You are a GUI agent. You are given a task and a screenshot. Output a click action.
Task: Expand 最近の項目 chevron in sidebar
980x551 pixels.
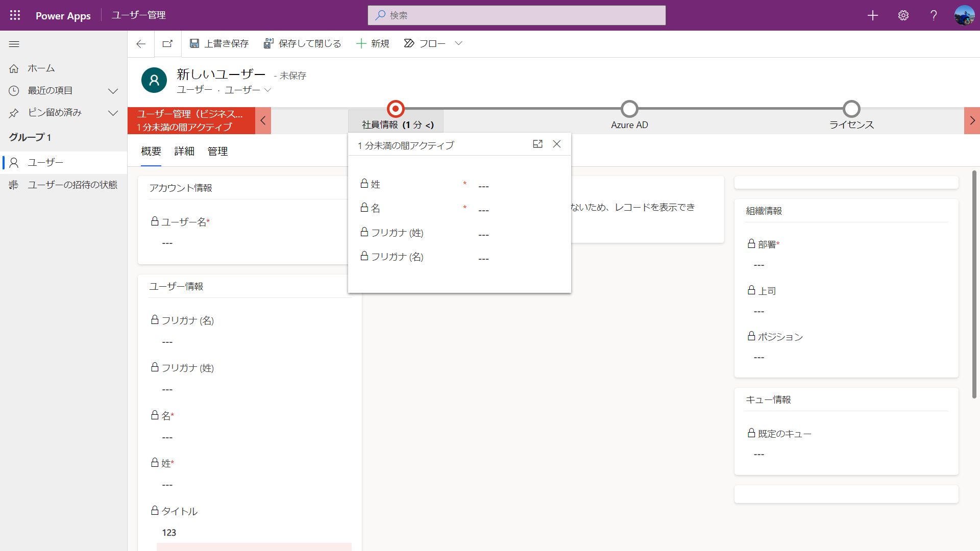pyautogui.click(x=113, y=91)
